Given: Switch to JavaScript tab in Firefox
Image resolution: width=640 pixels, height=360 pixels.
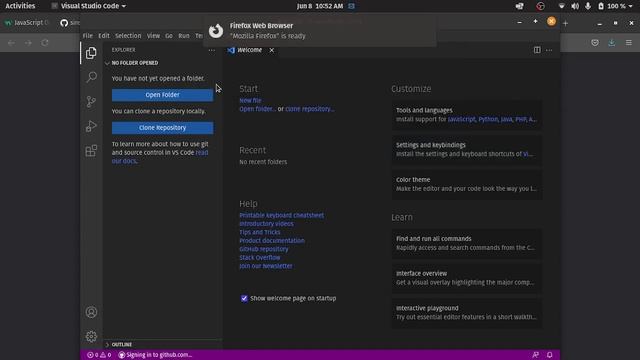Looking at the screenshot, I should click(27, 23).
